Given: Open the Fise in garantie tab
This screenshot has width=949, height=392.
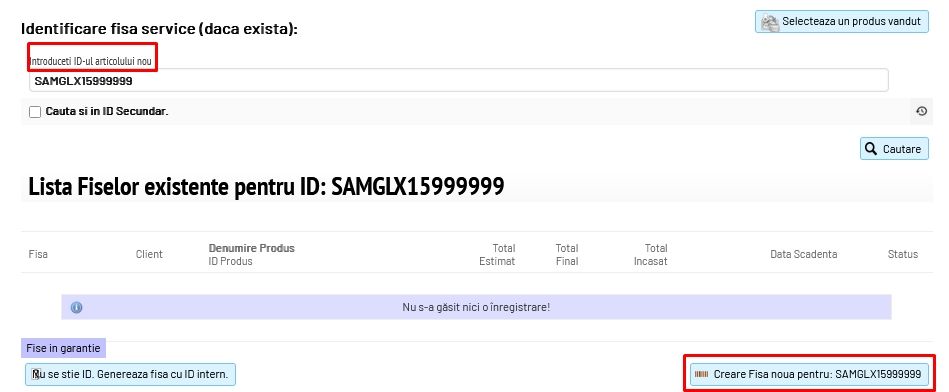Looking at the screenshot, I should pyautogui.click(x=64, y=348).
